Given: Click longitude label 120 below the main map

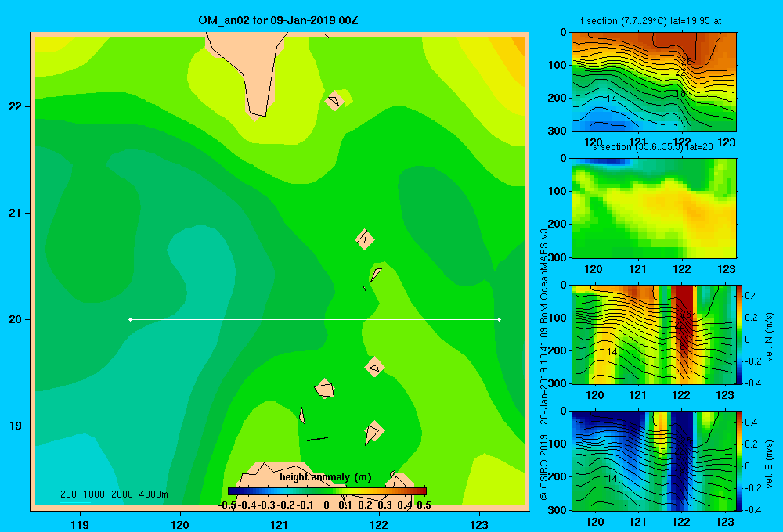Looking at the screenshot, I should [x=180, y=525].
